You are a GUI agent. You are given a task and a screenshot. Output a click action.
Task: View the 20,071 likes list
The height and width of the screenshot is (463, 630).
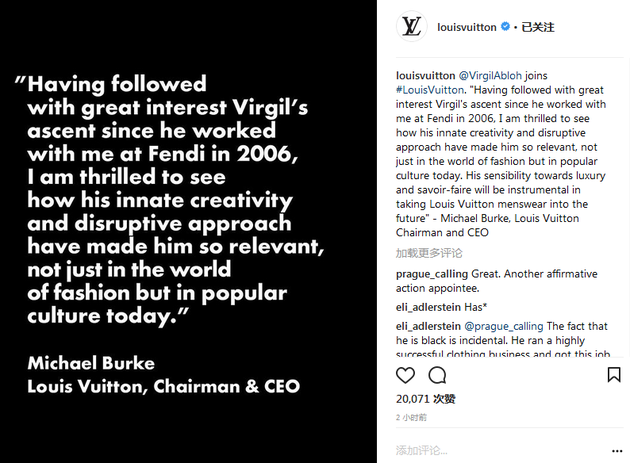[x=425, y=399]
